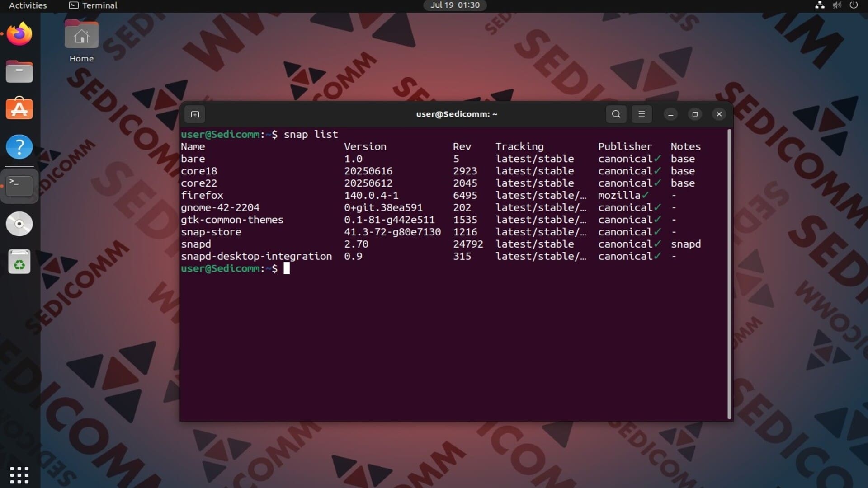Open the terminal search tool

[616, 114]
